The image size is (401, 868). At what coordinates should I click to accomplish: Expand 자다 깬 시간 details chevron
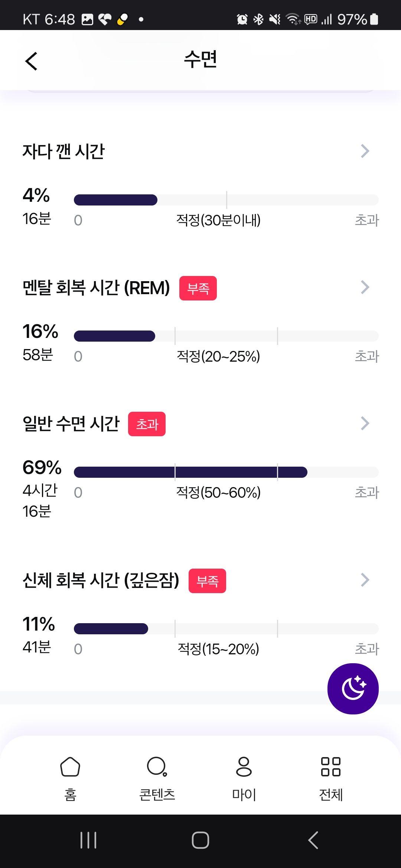point(365,151)
